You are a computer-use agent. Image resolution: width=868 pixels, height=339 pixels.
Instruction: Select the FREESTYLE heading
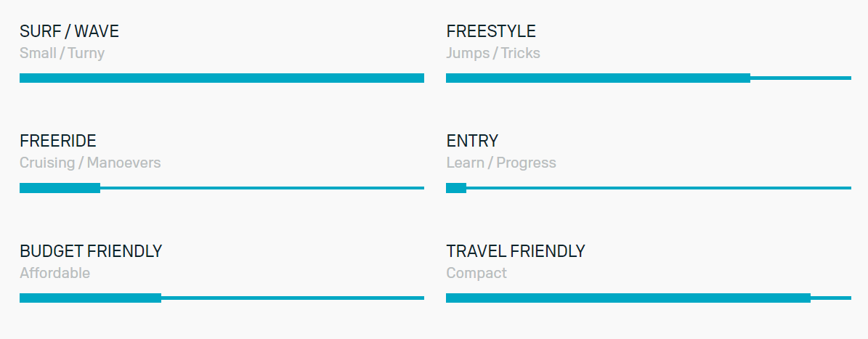[x=491, y=31]
